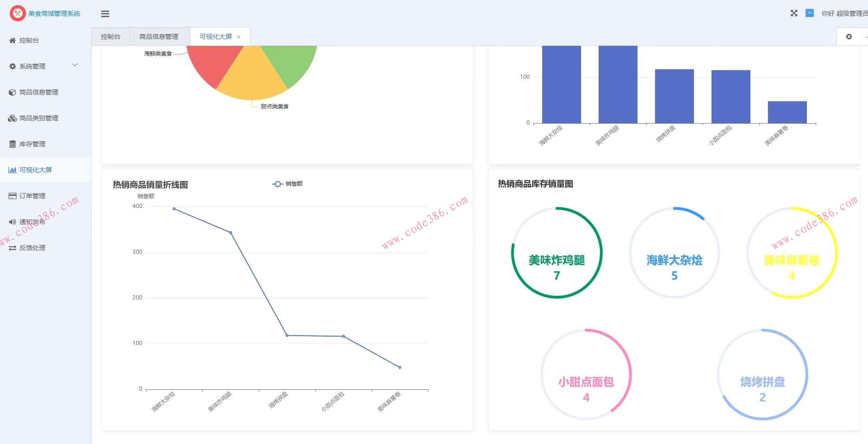Switch to the 商品信息管理 tab
The image size is (868, 444).
click(x=159, y=37)
